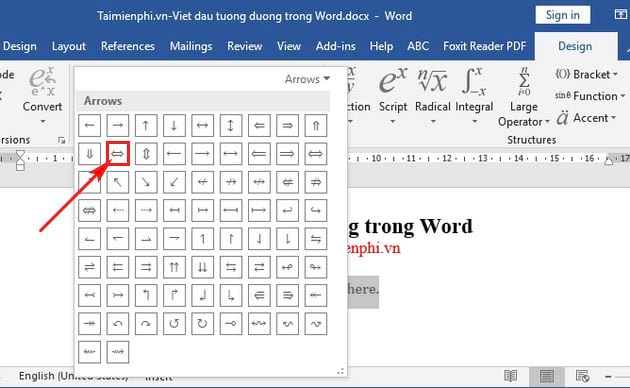Switch to Read Mode view in status bar
Screen dimensions: 630x388
point(511,376)
